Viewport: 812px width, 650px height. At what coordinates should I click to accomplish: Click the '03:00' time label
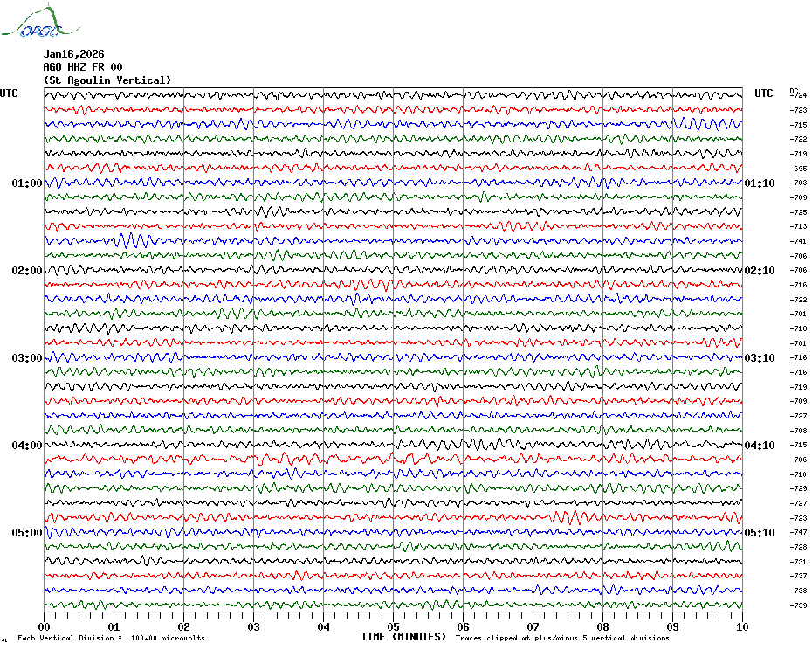27,358
